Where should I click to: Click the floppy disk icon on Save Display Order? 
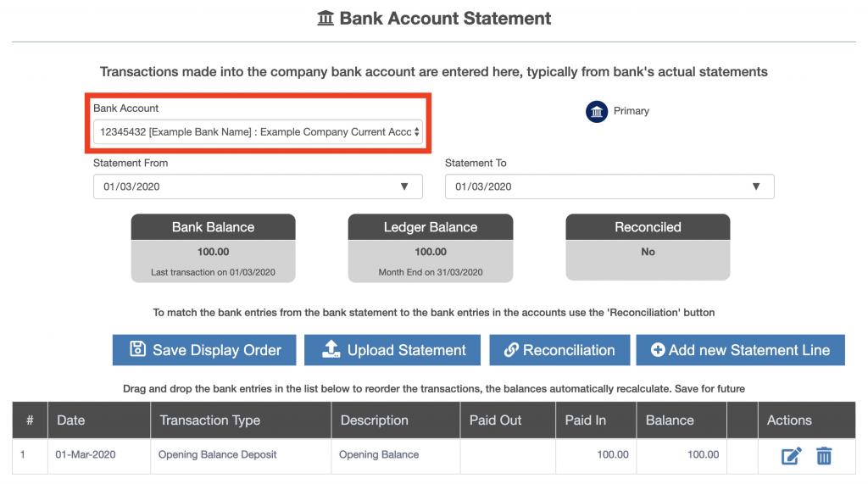pyautogui.click(x=137, y=349)
